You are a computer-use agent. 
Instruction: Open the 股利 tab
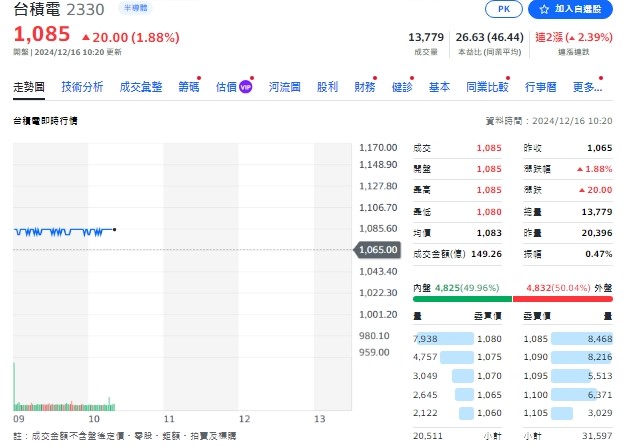[x=327, y=87]
